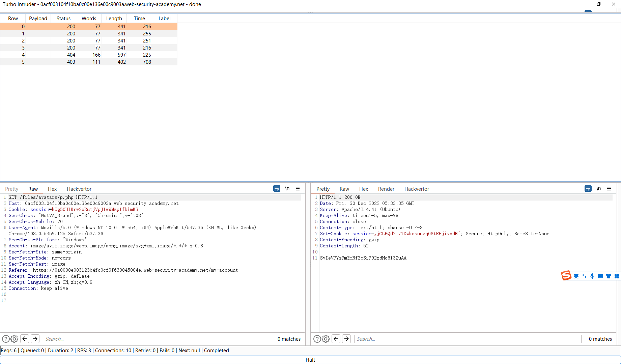Toggle English/Chinese mode in IME toolbar
The height and width of the screenshot is (364, 621).
tap(576, 276)
